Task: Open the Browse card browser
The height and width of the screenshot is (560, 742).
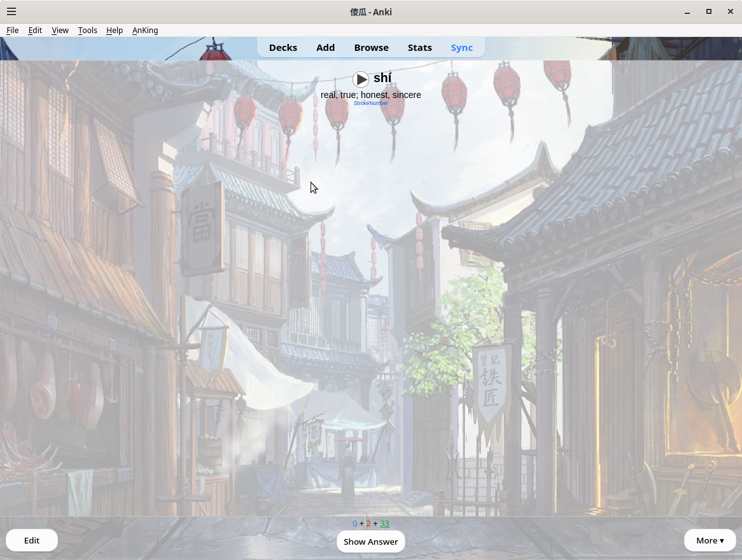Action: point(372,48)
